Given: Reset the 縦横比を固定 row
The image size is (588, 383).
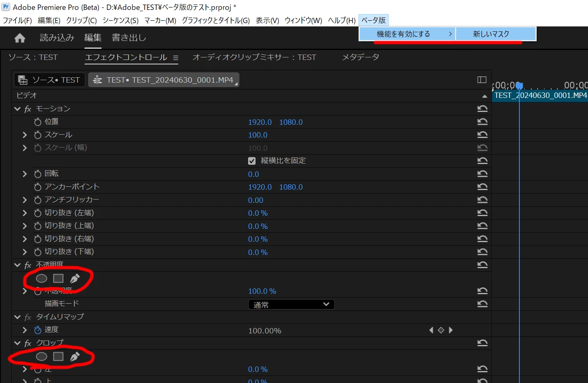Looking at the screenshot, I should click(482, 160).
